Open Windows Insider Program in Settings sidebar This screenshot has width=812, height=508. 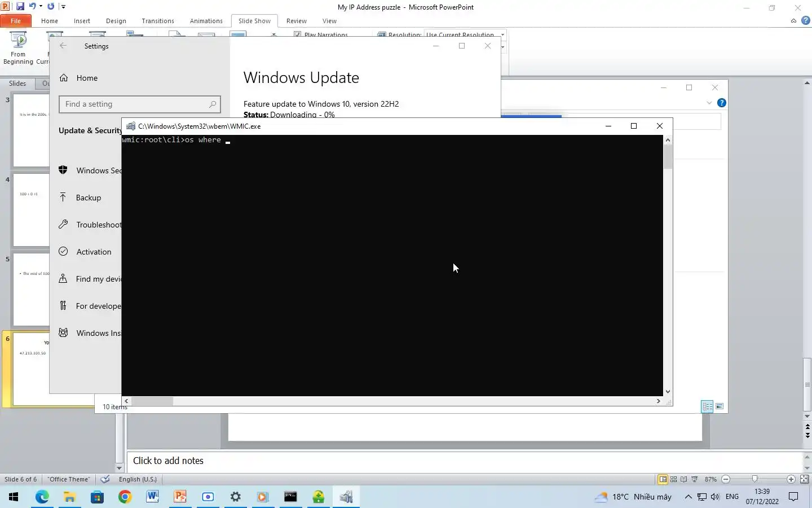[90, 333]
